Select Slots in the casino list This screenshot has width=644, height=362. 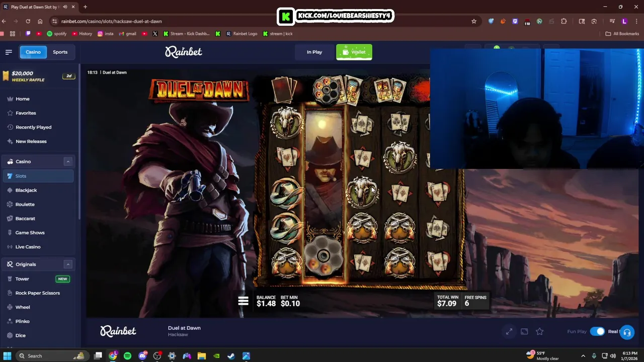pyautogui.click(x=38, y=176)
